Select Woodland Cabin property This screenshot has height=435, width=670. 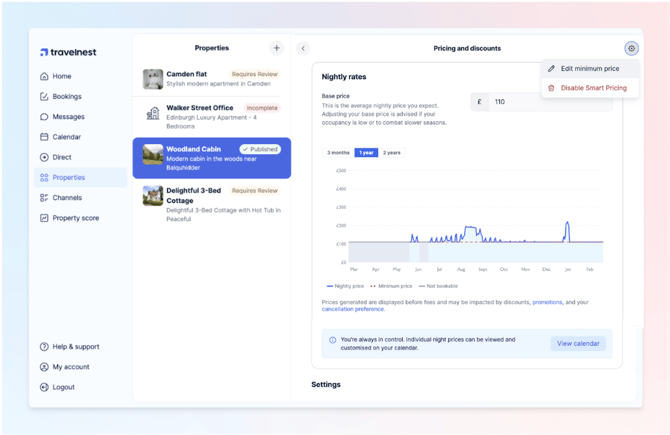212,158
